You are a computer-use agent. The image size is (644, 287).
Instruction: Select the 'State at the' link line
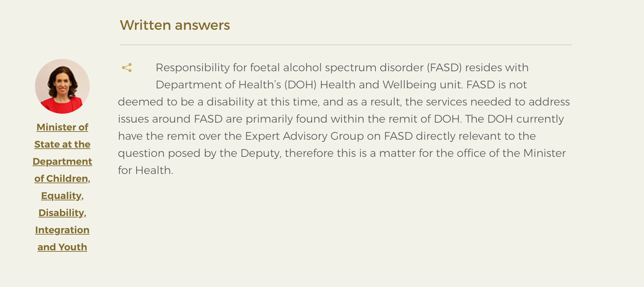tap(62, 144)
